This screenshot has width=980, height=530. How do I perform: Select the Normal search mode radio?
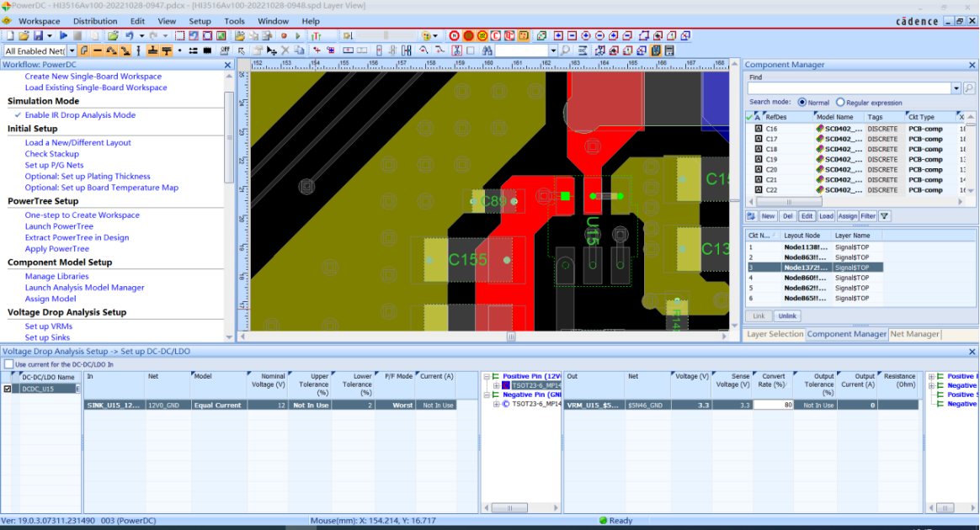click(x=802, y=103)
